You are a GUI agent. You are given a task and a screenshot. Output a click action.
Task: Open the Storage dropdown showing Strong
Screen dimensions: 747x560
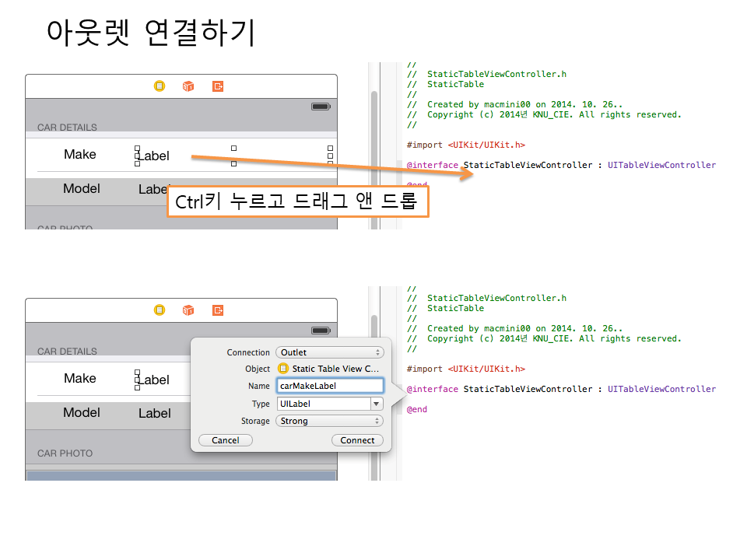[330, 421]
